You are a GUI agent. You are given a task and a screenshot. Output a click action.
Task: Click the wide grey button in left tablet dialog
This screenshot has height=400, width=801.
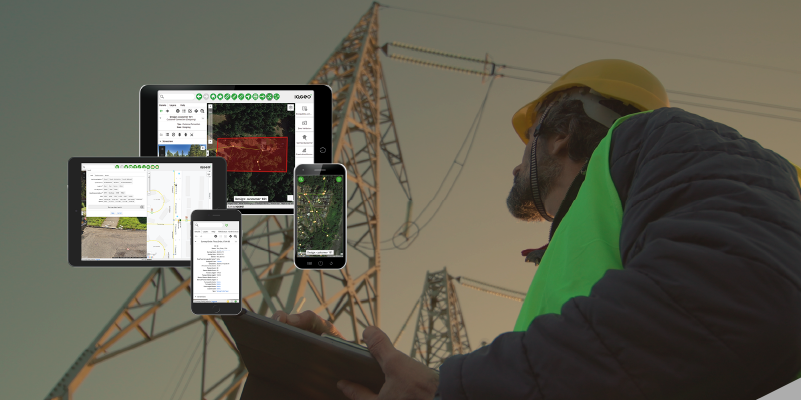point(116,207)
